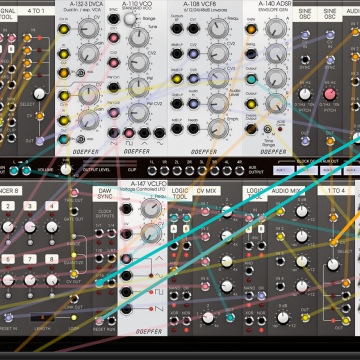
Task: Click the CV MIX Out jack
Action: coord(230,318)
